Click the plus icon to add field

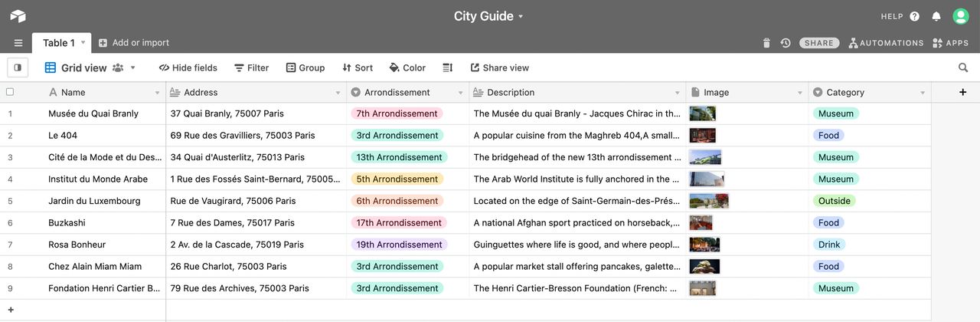(962, 92)
